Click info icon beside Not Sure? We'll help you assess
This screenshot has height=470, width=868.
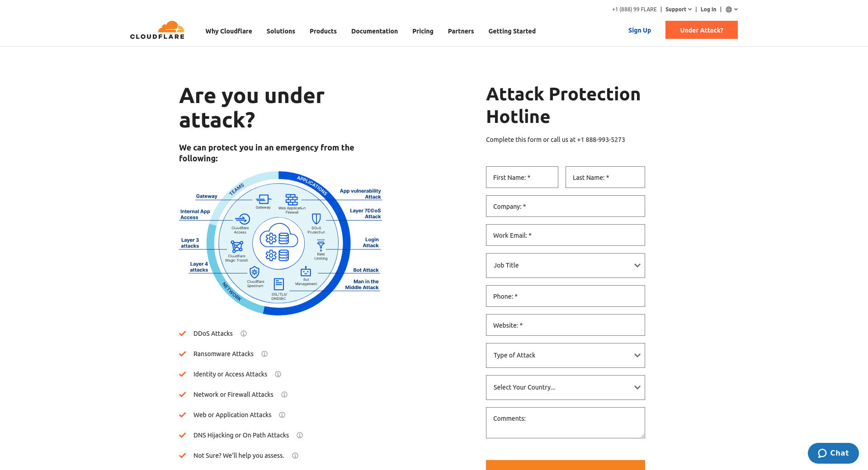(x=295, y=456)
